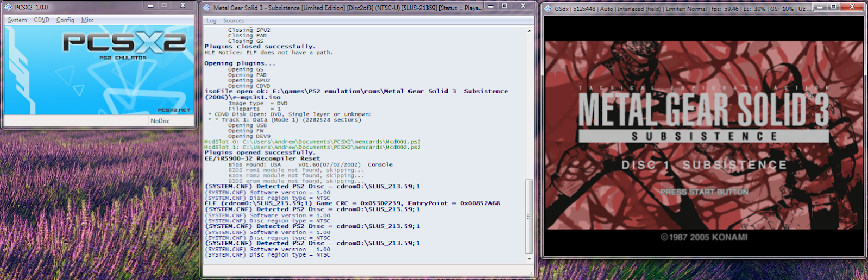The width and height of the screenshot is (868, 280).
Task: Click the 'Closing PAD' log line
Action: [x=248, y=36]
